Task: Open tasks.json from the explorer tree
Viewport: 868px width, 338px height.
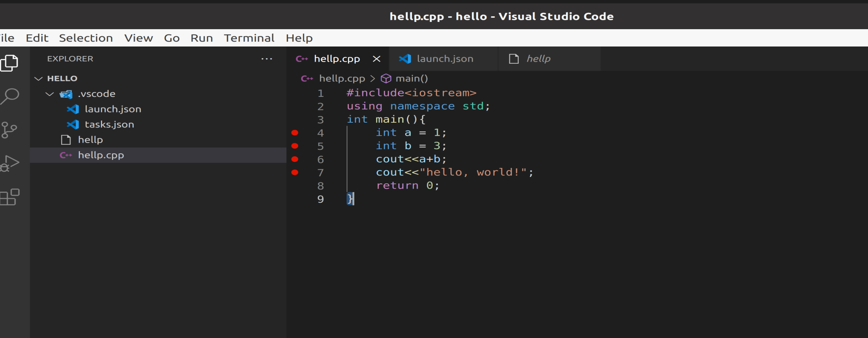Action: (x=158, y=124)
